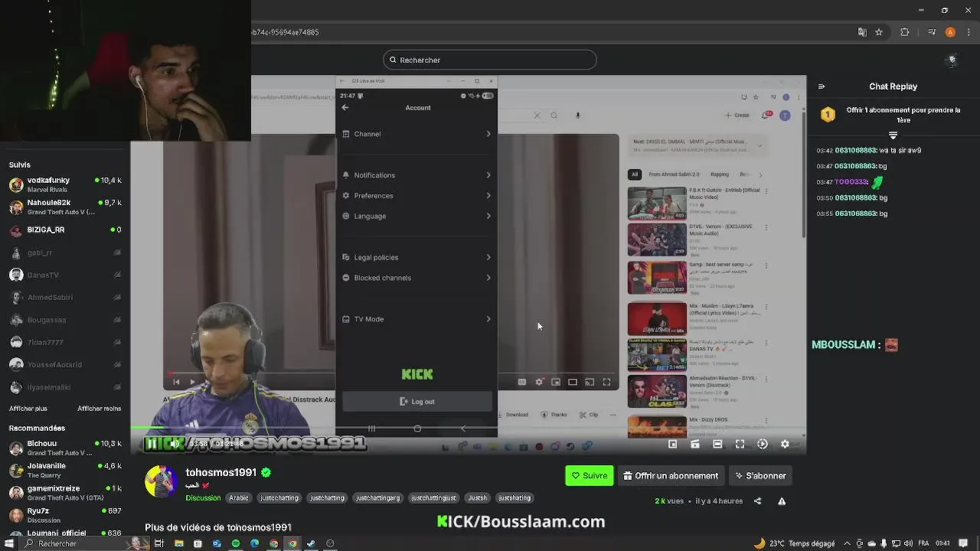
Task: Enter fullscreen in Kick player
Action: [x=740, y=444]
